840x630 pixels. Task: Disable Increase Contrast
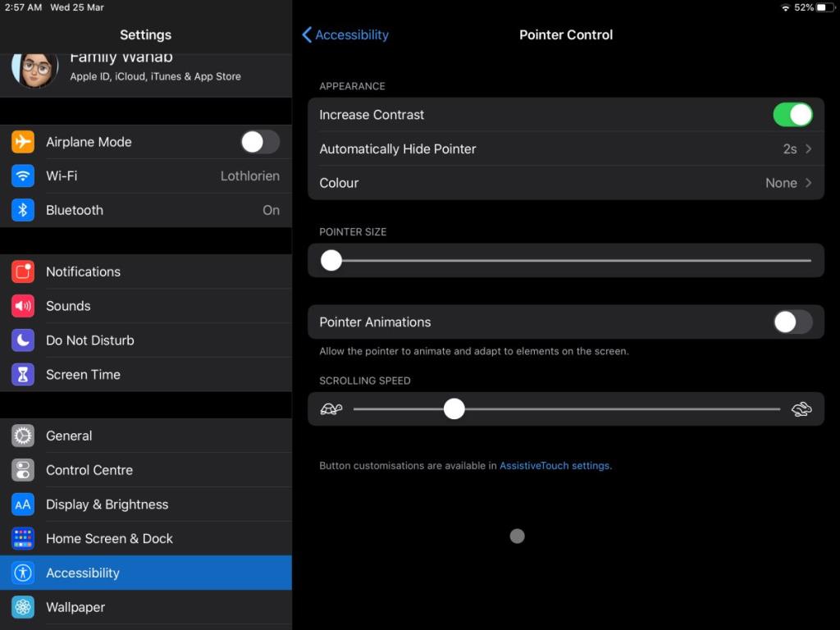[792, 115]
